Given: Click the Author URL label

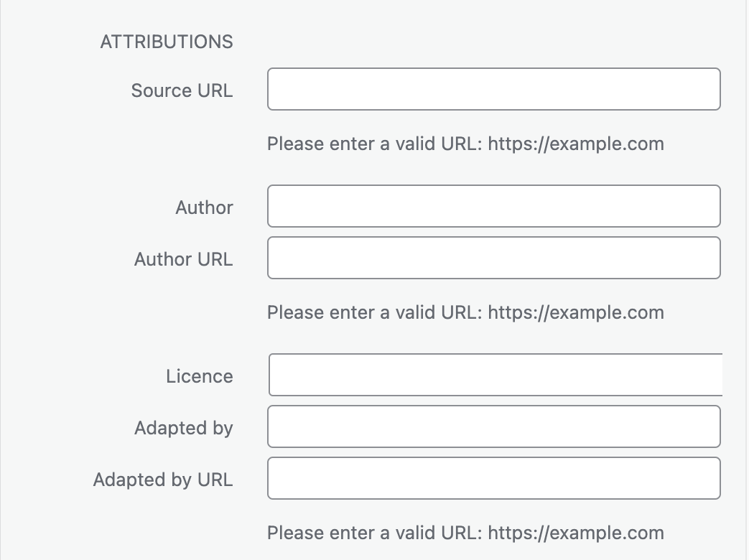Looking at the screenshot, I should coord(183,259).
